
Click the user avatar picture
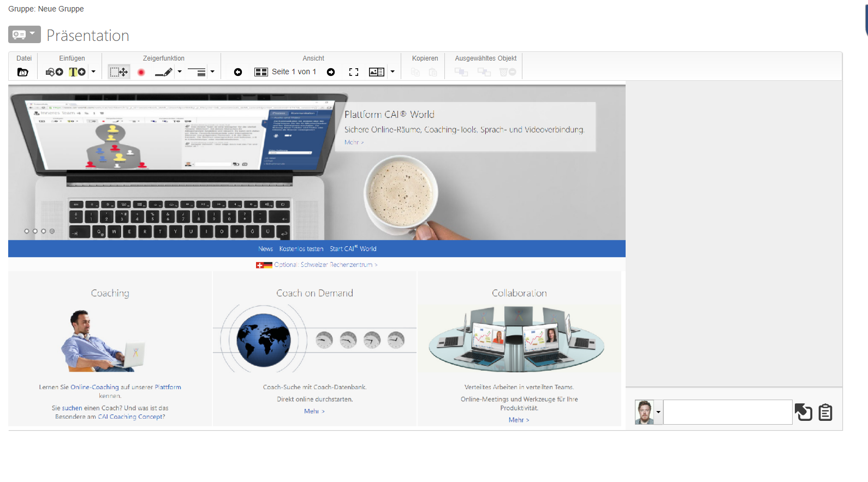tap(644, 412)
